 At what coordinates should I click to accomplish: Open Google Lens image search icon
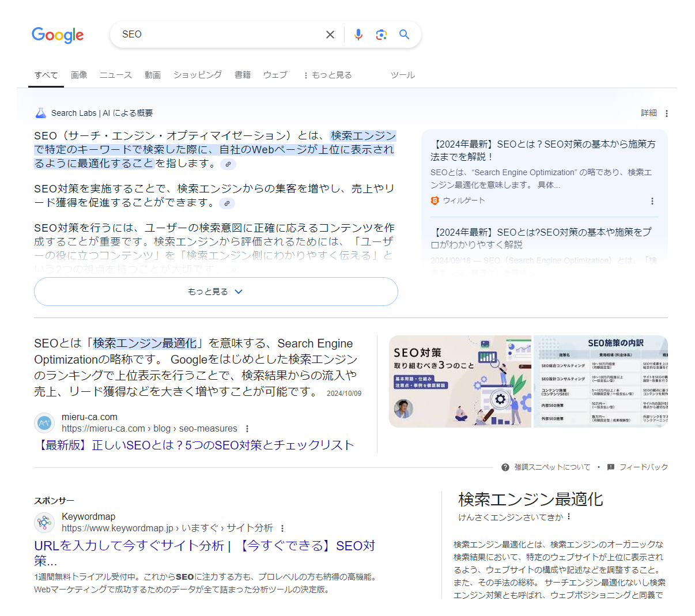click(x=381, y=35)
